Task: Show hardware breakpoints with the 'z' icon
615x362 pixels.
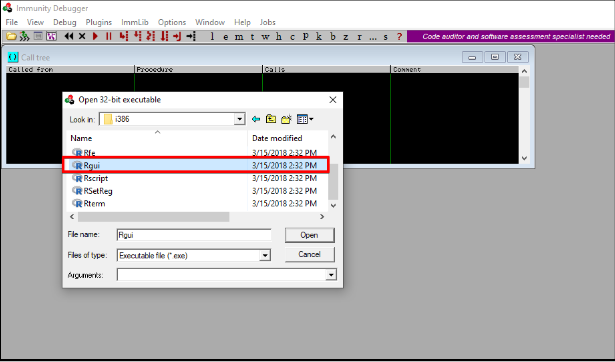Action: [x=346, y=36]
